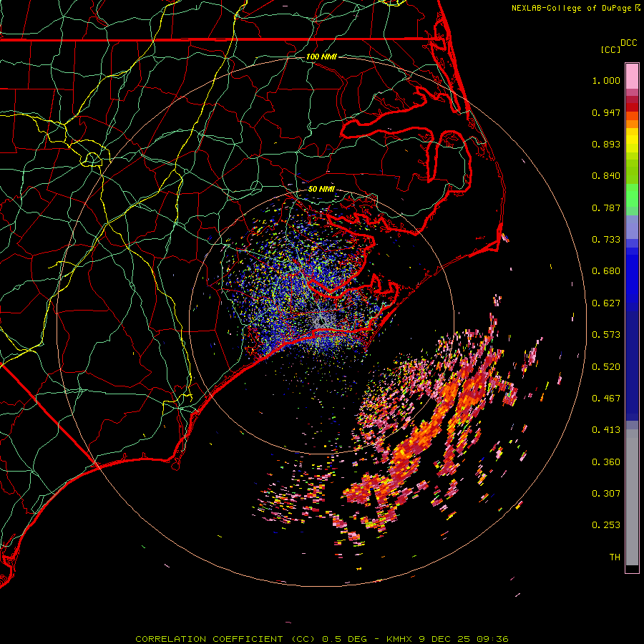The height and width of the screenshot is (644, 644).
Task: Select the 0.573 scale value
Action: point(606,335)
